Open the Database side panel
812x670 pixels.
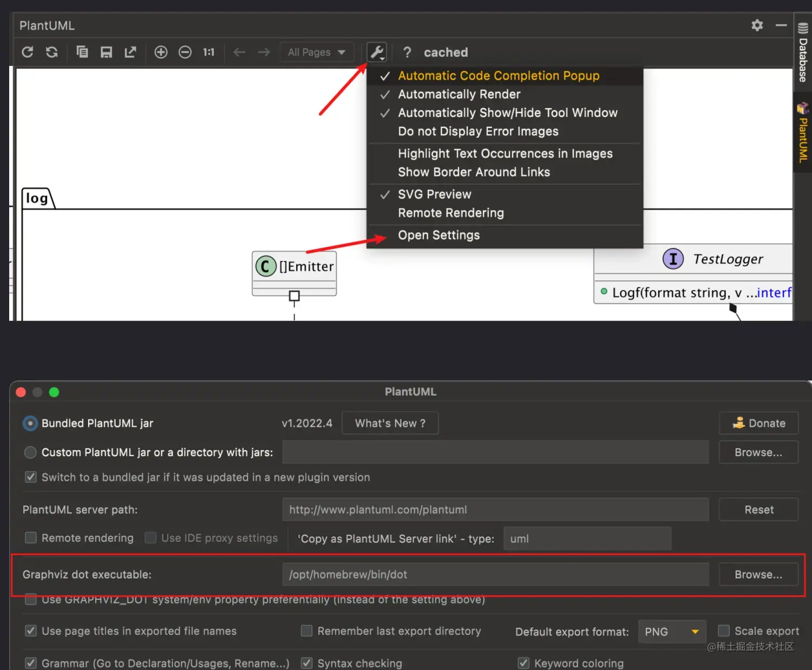(803, 52)
